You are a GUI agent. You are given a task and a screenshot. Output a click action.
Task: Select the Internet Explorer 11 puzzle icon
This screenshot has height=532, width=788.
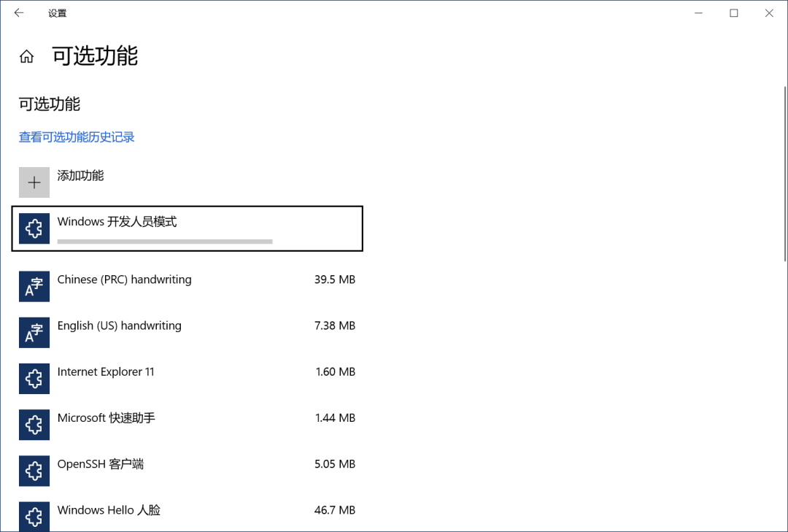click(x=34, y=379)
